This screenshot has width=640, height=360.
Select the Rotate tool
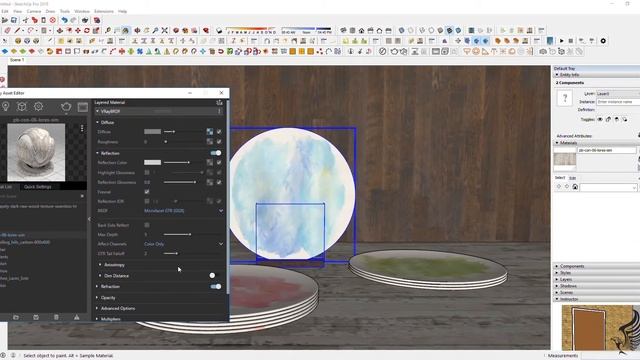(87, 31)
